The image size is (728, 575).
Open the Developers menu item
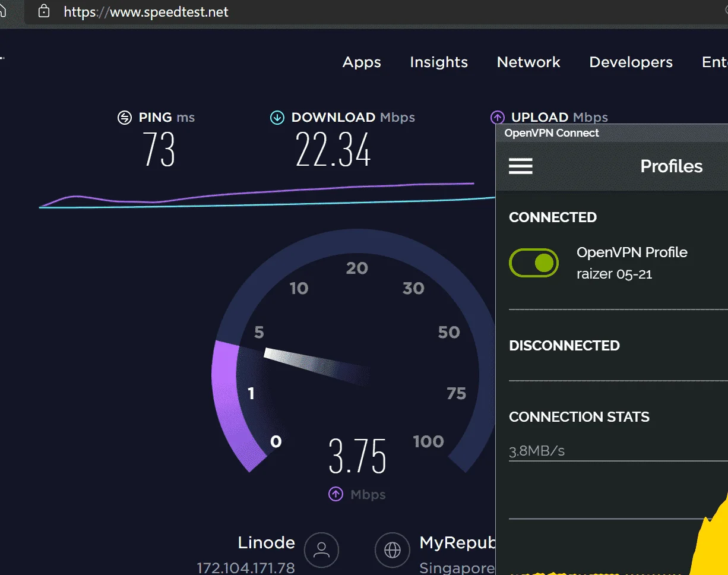(x=631, y=62)
